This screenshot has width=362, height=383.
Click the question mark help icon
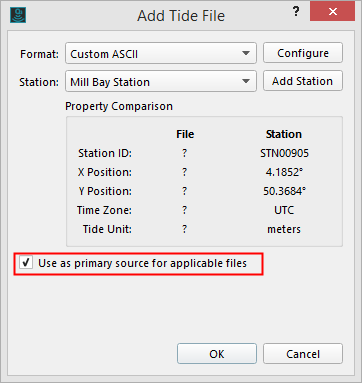296,12
